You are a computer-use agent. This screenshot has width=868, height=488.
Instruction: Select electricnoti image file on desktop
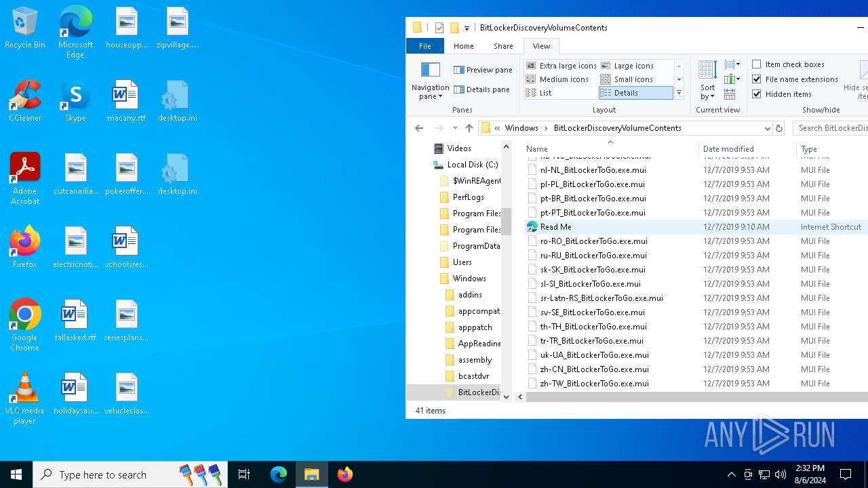click(x=75, y=247)
